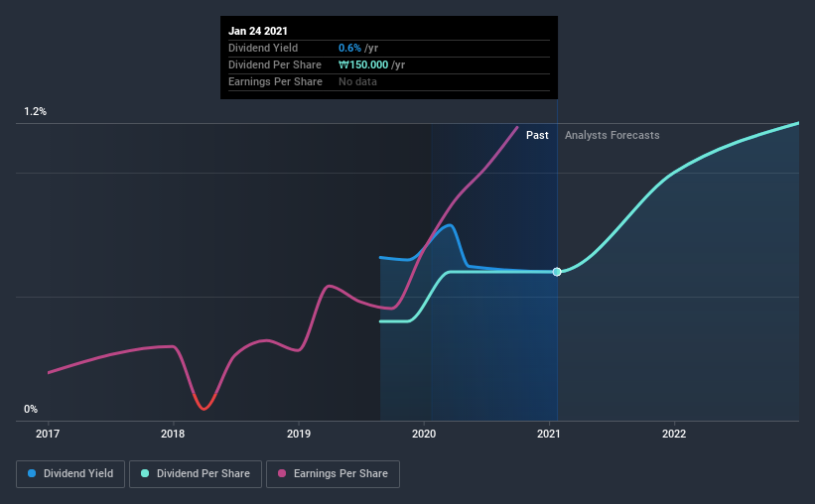Select the 2017 label on the x-axis
The image size is (815, 504).
pos(48,434)
